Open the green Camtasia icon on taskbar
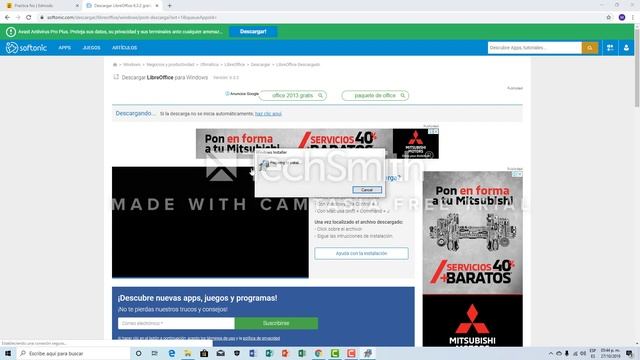The image size is (640, 360). [335, 353]
